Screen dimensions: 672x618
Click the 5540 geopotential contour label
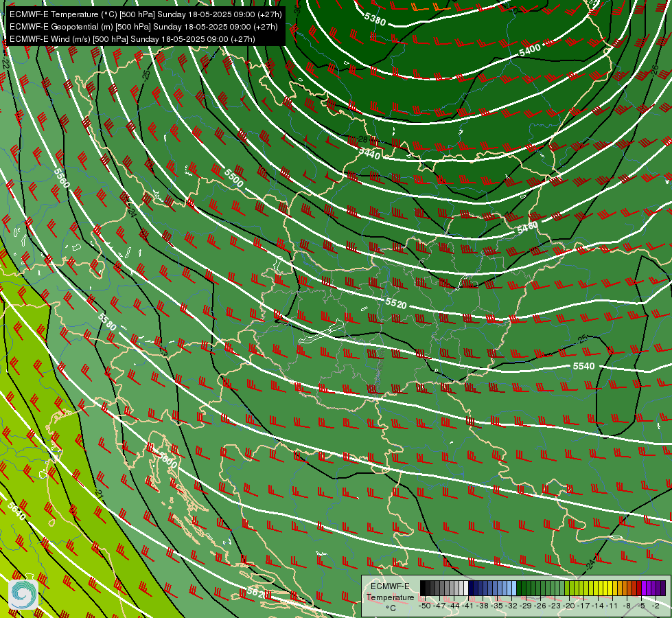(x=583, y=366)
